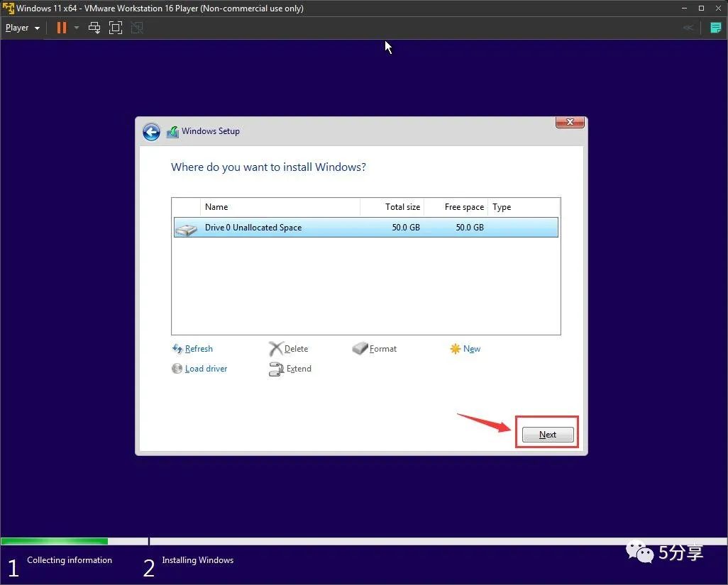Screen dimensions: 728x585
Task: Click the Extend partition option
Action: coord(299,369)
